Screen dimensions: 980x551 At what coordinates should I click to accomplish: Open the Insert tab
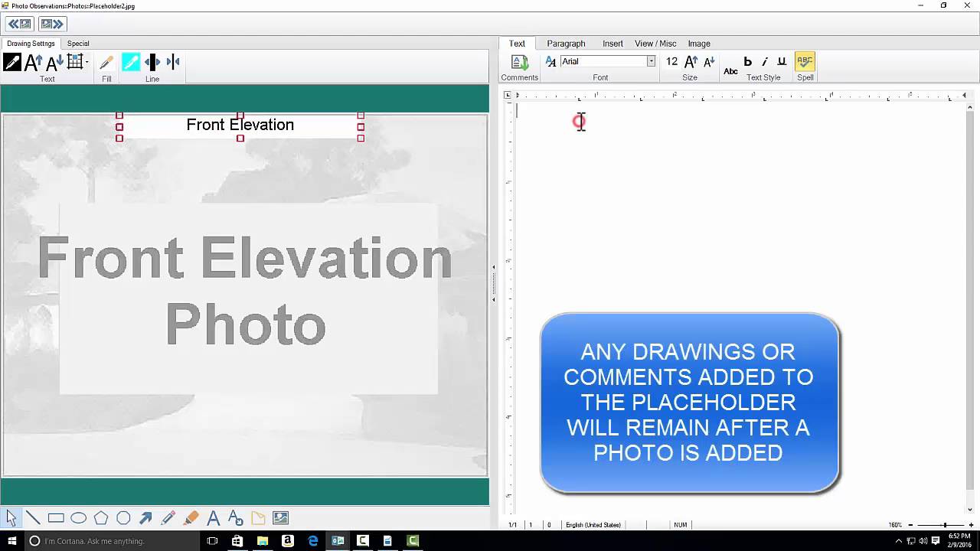tap(612, 44)
